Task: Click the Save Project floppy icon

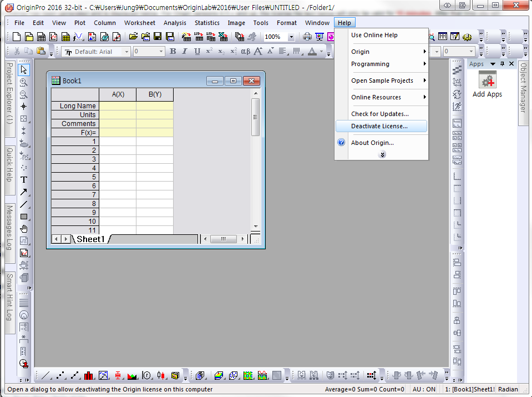Action: pos(158,37)
